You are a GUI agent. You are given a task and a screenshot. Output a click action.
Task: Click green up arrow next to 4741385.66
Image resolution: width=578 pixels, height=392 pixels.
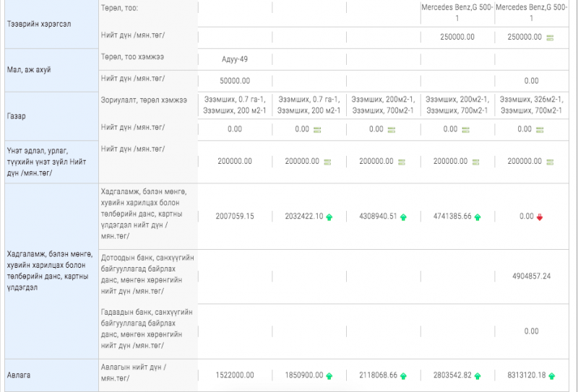[x=478, y=217]
